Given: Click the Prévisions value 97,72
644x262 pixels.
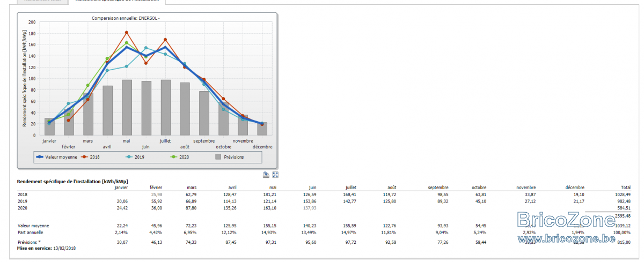Looking at the screenshot, I should 350,242.
